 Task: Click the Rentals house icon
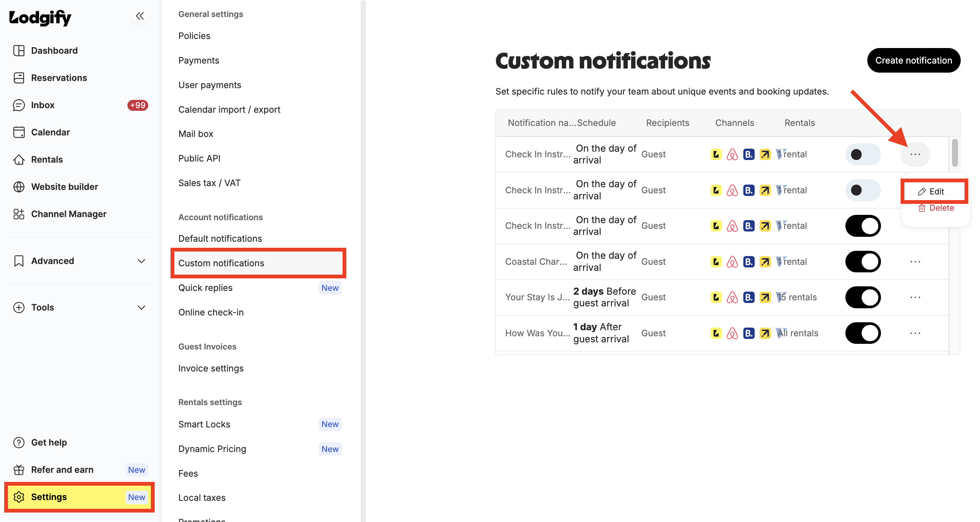pos(19,160)
